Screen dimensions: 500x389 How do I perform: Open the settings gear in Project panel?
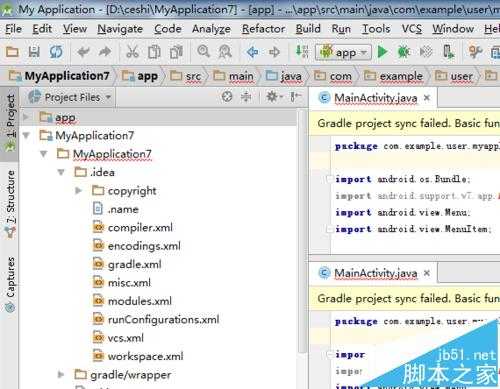tap(274, 97)
